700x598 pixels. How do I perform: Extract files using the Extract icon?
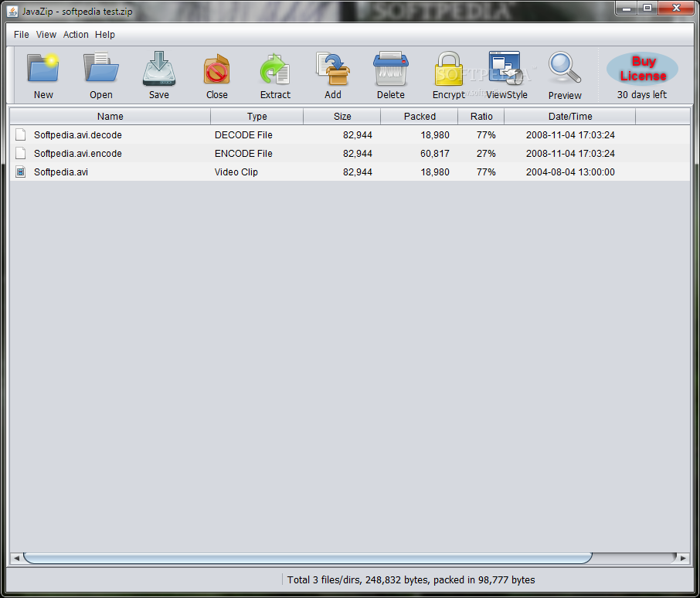click(275, 69)
